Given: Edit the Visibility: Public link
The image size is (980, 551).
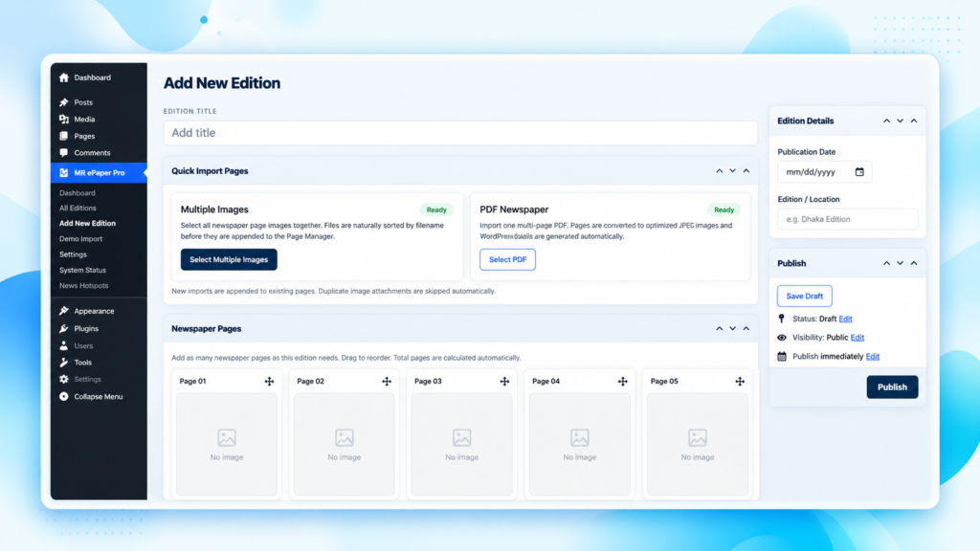Looking at the screenshot, I should (x=857, y=338).
